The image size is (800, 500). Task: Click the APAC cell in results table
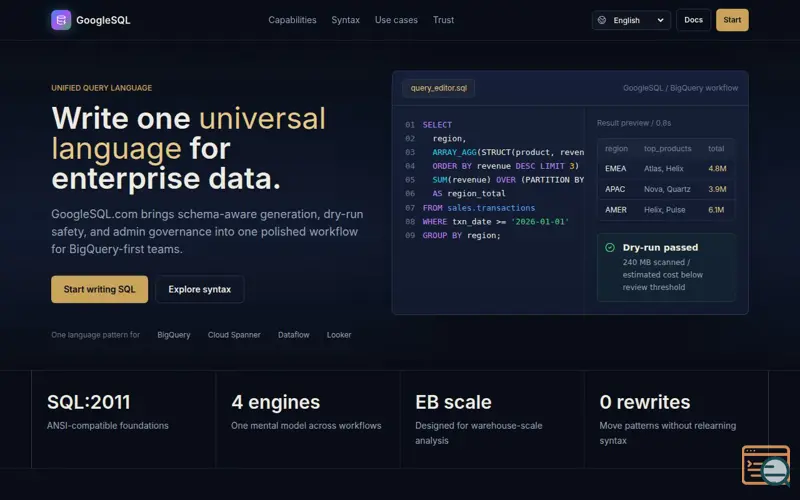pos(615,189)
